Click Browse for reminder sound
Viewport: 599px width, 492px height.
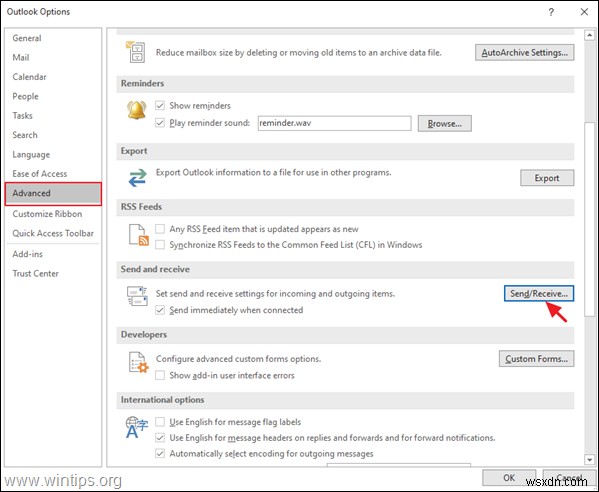[x=444, y=123]
